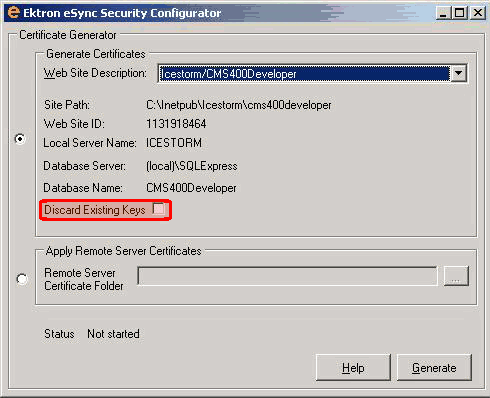Screen dimensions: 490x398
Task: Maximize the eSync Security Configurator window
Action: coord(460,13)
